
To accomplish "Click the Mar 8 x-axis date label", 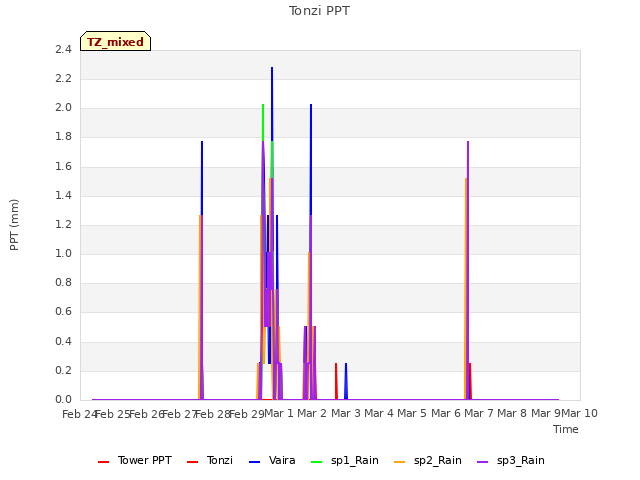I will [x=512, y=413].
